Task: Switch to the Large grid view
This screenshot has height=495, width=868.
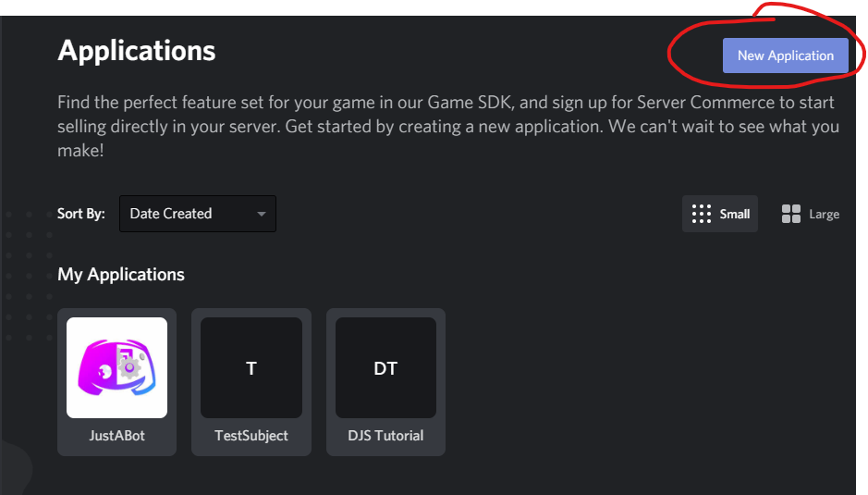Action: (x=810, y=214)
